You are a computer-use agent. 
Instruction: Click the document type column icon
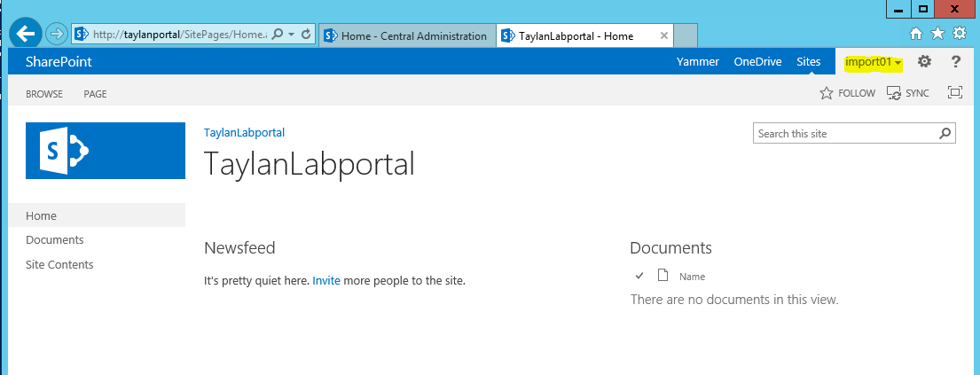(662, 275)
